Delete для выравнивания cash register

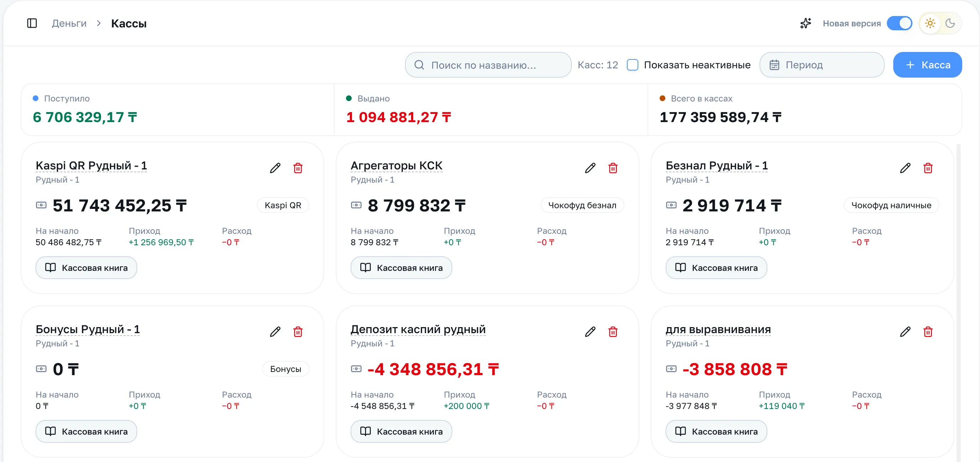point(928,332)
